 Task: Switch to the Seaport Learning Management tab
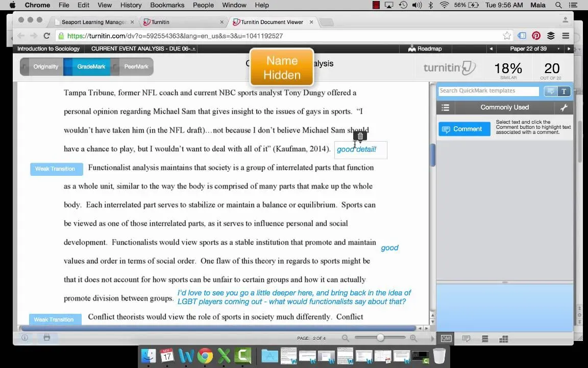94,22
